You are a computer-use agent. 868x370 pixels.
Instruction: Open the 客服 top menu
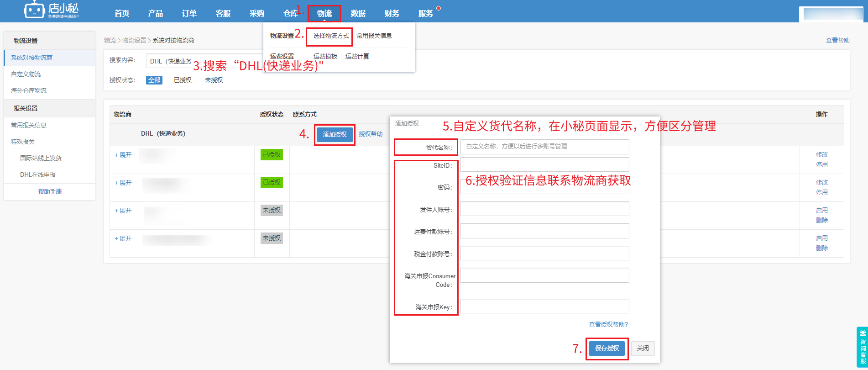[x=223, y=13]
